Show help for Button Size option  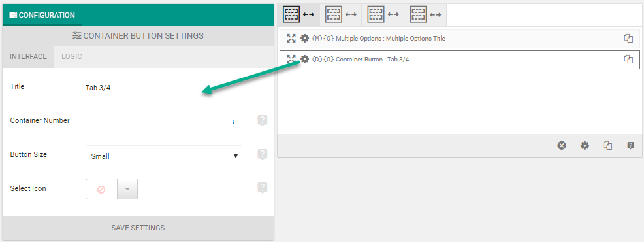pyautogui.click(x=263, y=154)
